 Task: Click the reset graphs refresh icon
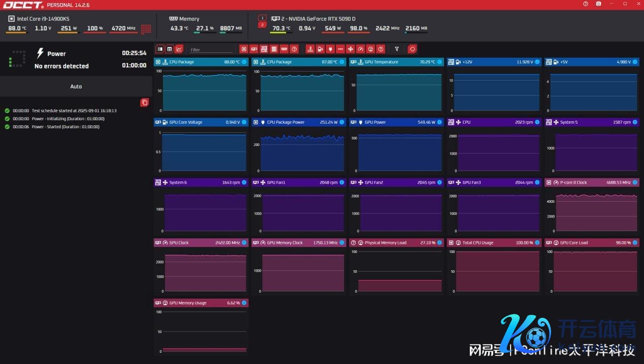(412, 49)
